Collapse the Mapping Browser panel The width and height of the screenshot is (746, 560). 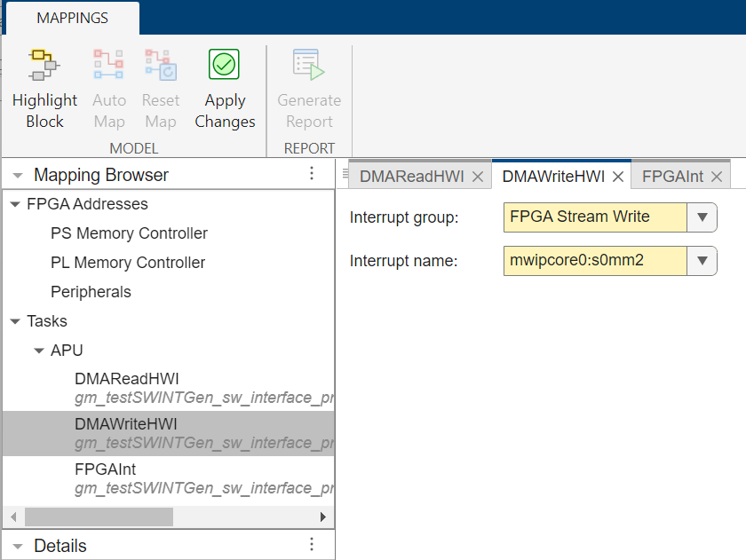pos(18,175)
